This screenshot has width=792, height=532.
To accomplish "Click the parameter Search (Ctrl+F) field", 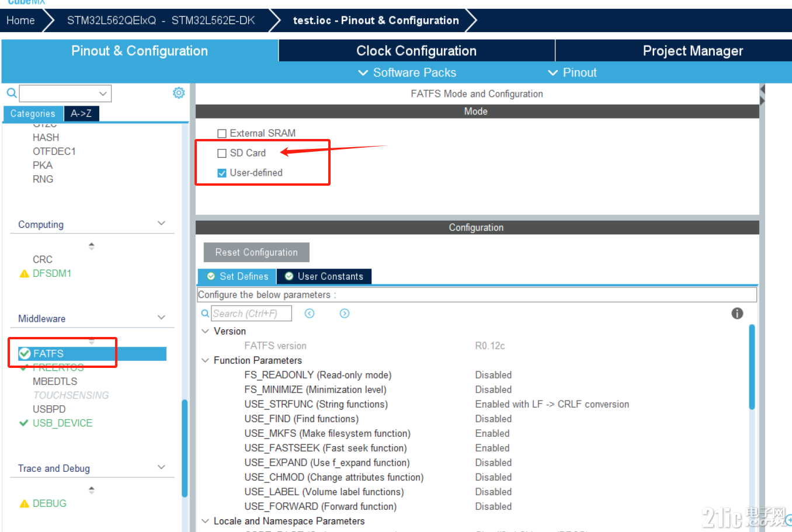I will click(251, 314).
